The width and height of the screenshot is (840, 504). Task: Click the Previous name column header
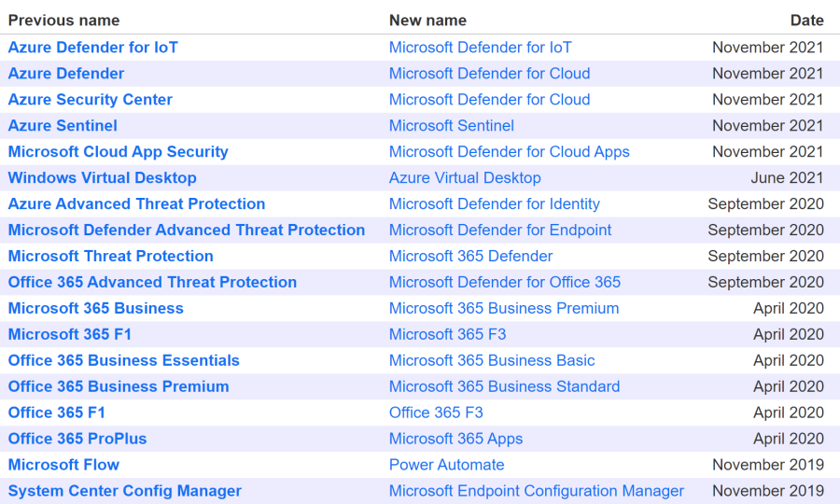[63, 21]
